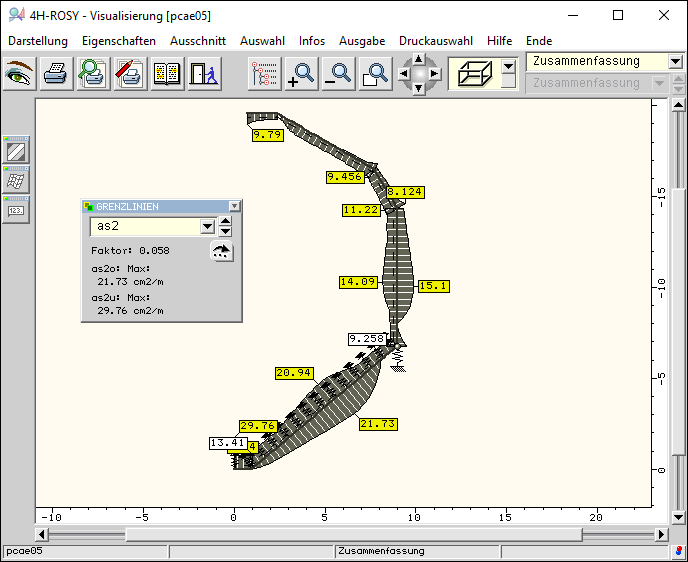Expand the top Zusammenfassung combo box

[x=675, y=61]
